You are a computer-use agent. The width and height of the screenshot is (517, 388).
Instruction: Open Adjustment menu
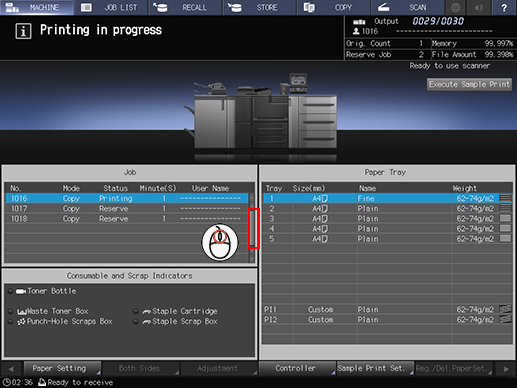[x=219, y=368]
